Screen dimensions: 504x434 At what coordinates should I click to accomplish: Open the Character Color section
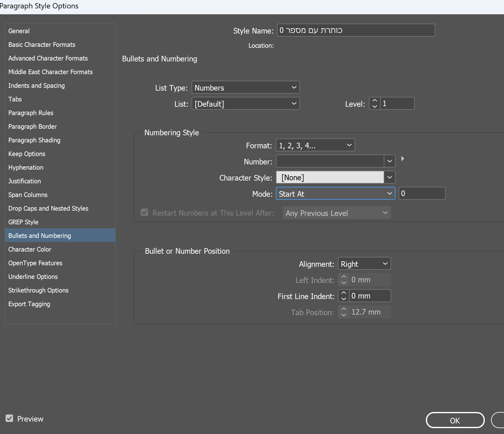tap(30, 249)
